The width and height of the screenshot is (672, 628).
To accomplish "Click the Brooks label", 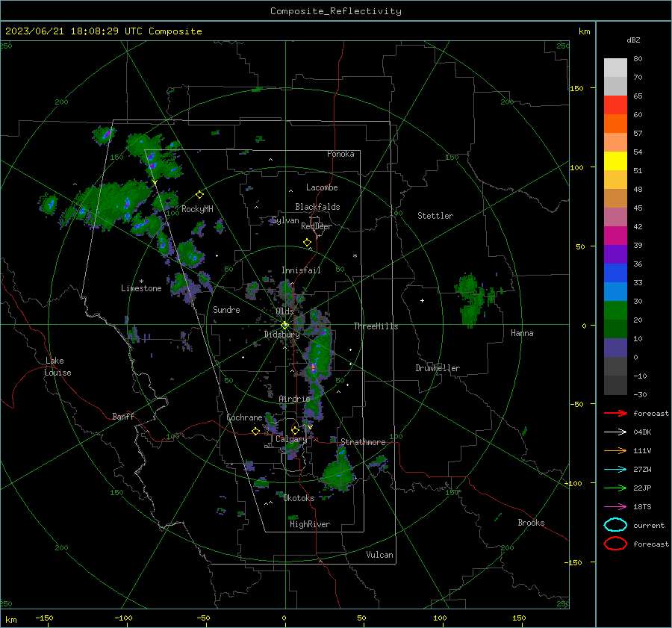I will 531,523.
